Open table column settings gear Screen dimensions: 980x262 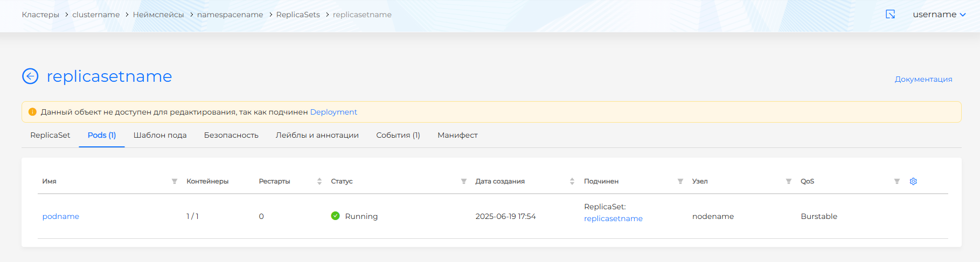pos(913,181)
